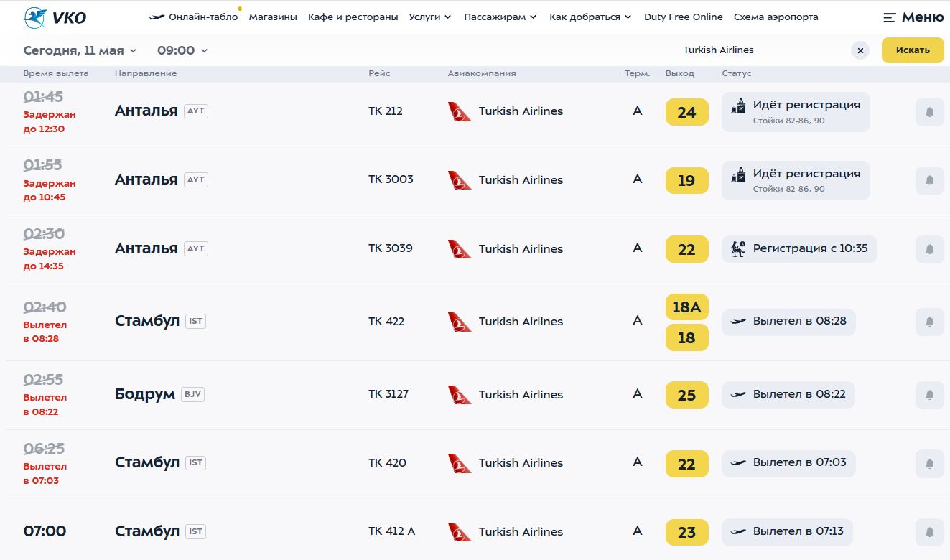Click bell icon for flight TK 3127
The height and width of the screenshot is (560, 950).
point(929,395)
